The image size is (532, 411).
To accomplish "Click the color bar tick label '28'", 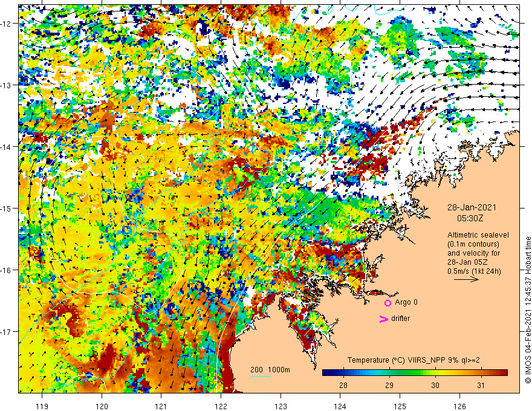I will 343,385.
